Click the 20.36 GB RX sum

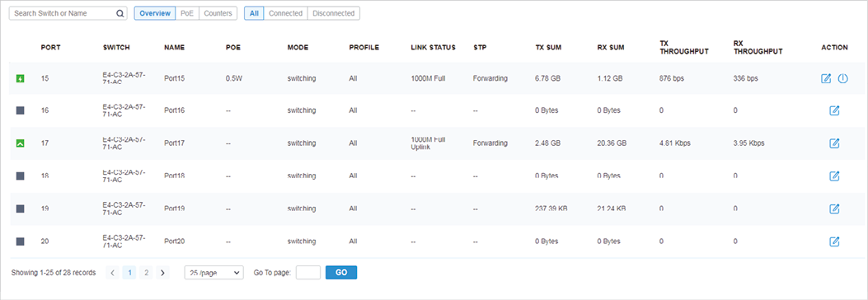point(612,143)
